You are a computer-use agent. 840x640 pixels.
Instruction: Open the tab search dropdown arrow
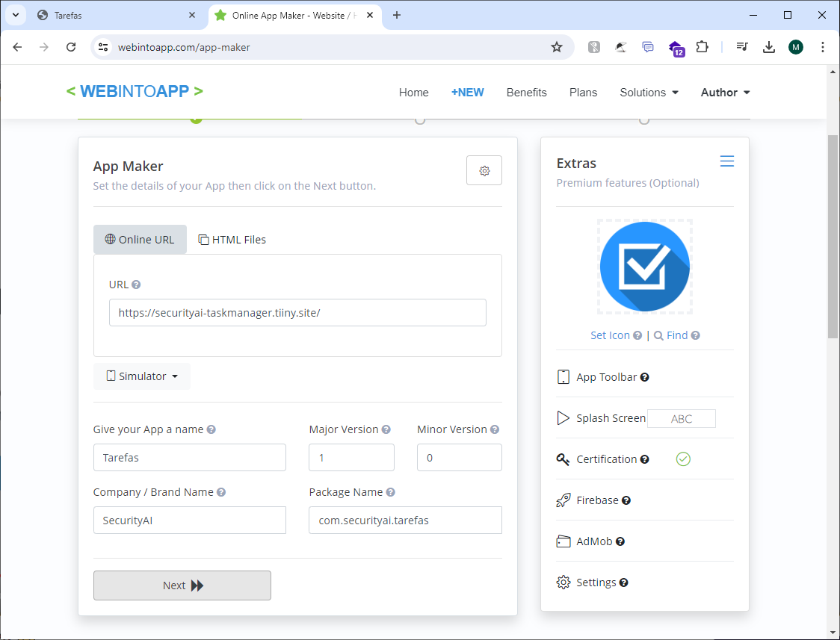(x=16, y=15)
